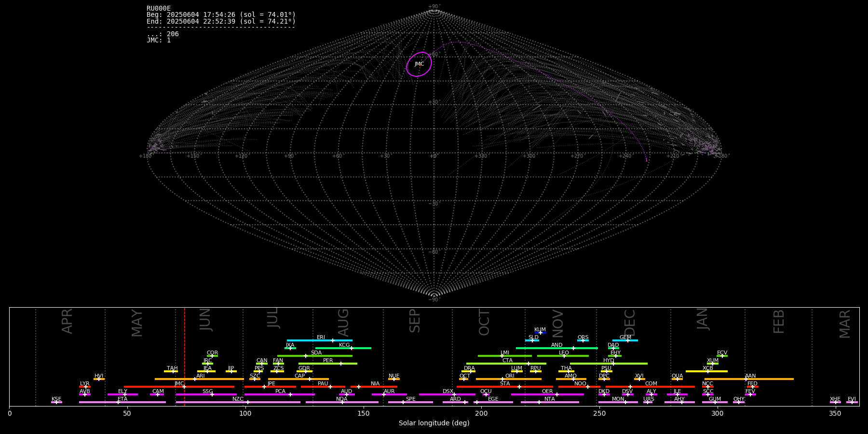This screenshot has width=868, height=434.
Task: Click the LEO shower label
Action: click(564, 353)
